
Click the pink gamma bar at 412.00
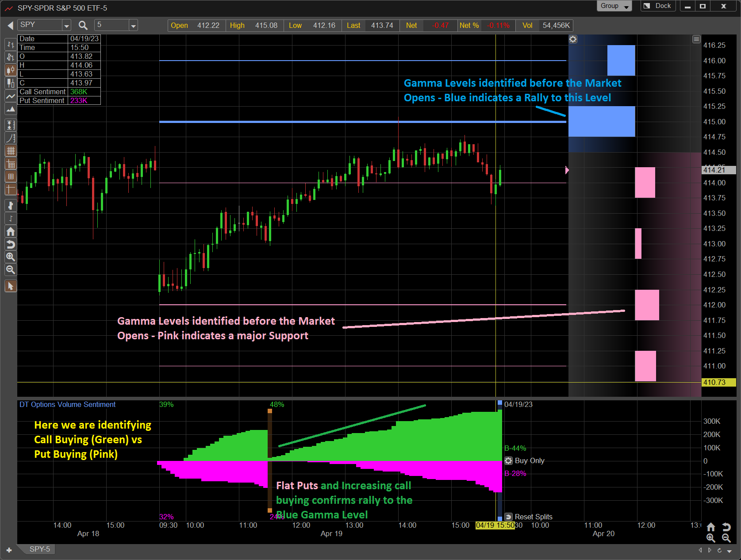[647, 305]
